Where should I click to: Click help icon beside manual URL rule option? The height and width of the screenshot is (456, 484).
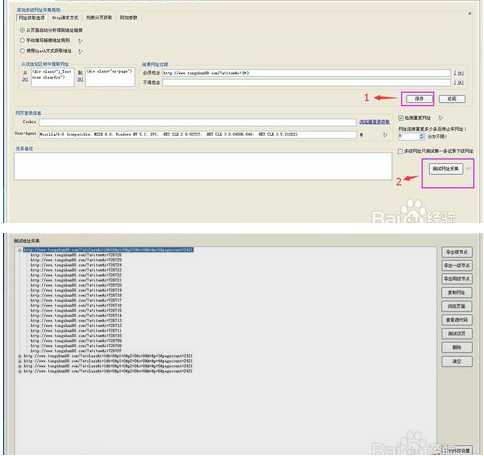coord(80,41)
